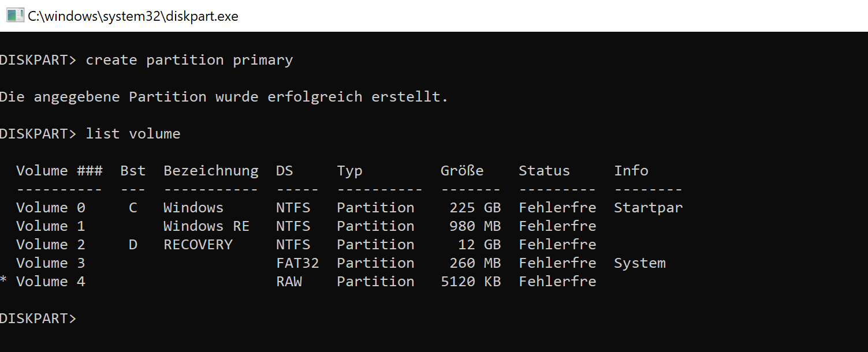Image resolution: width=868 pixels, height=352 pixels.
Task: Click the '5120 KB' size value
Action: 470,282
